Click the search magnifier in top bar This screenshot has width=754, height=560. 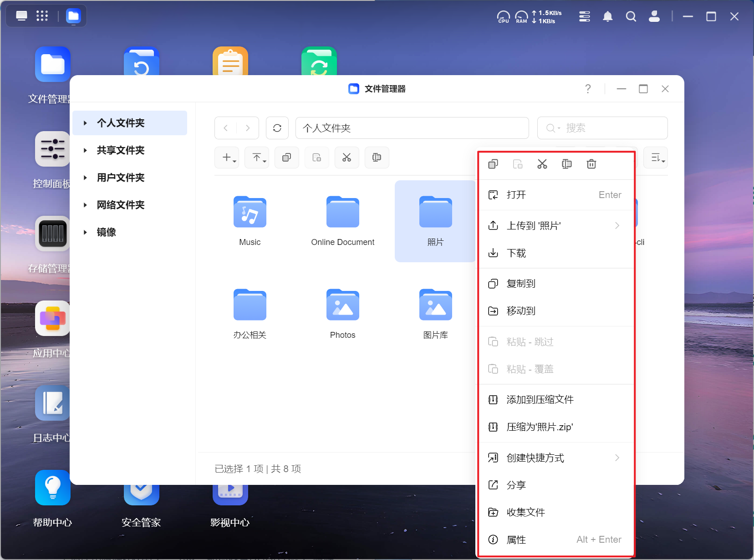pyautogui.click(x=631, y=17)
